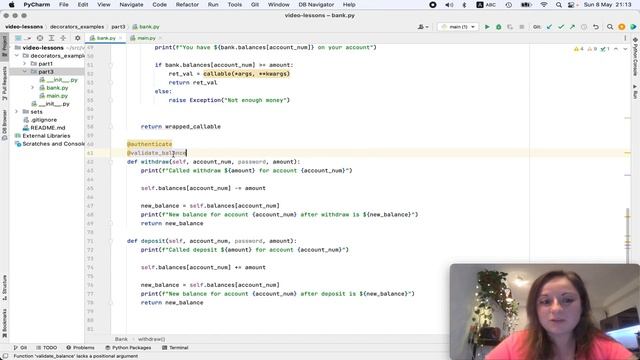The width and height of the screenshot is (640, 360).
Task: Open Python Packages tool window
Action: click(x=128, y=348)
